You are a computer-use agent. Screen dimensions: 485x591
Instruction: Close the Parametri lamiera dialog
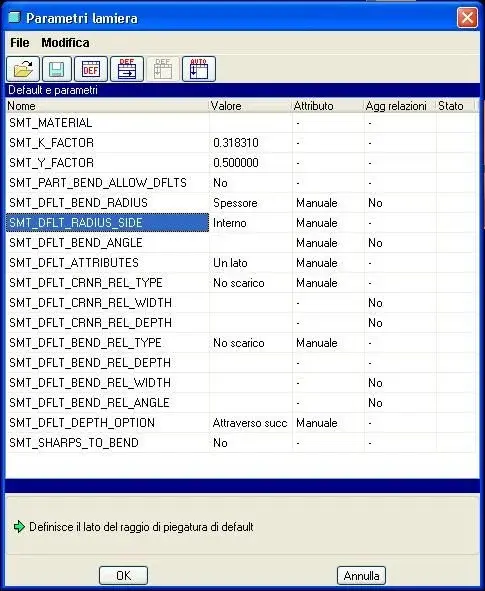click(467, 18)
